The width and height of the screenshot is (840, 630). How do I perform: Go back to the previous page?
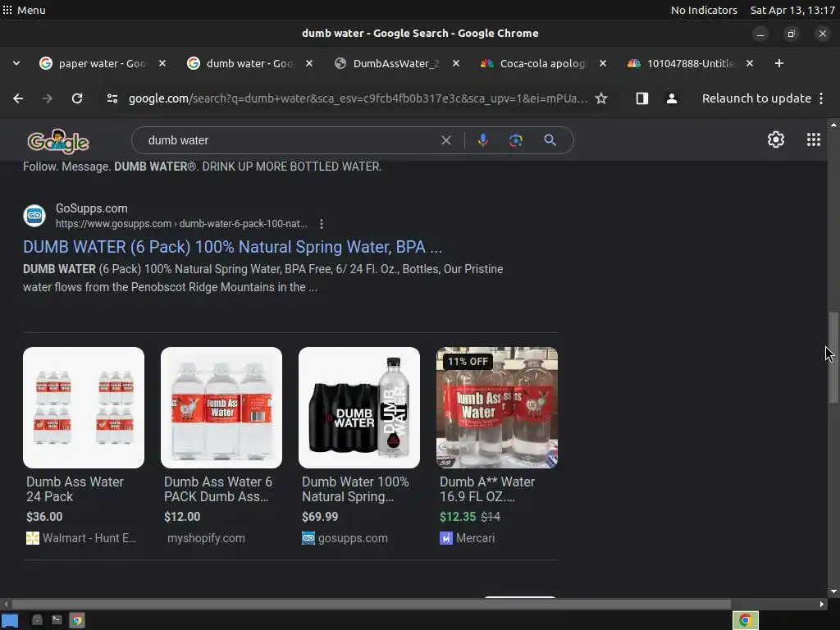[x=18, y=98]
